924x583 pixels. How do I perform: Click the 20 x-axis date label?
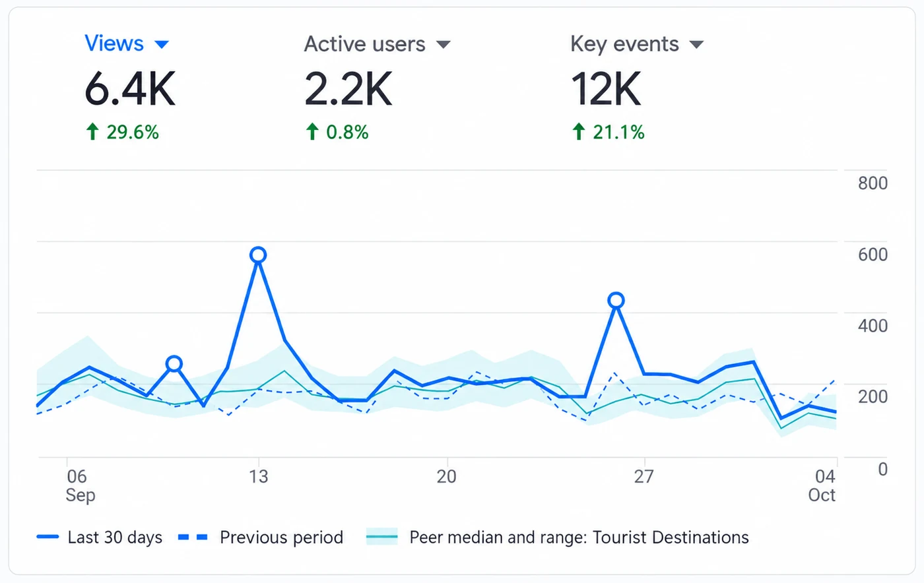(446, 476)
